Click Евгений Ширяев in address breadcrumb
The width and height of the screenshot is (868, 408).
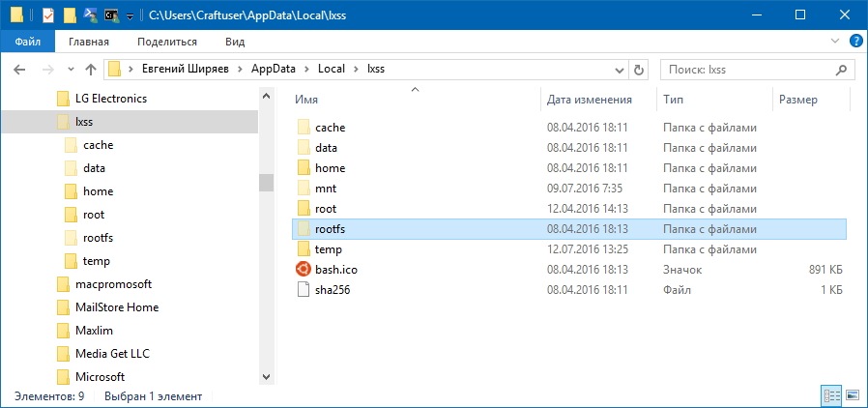pyautogui.click(x=186, y=70)
